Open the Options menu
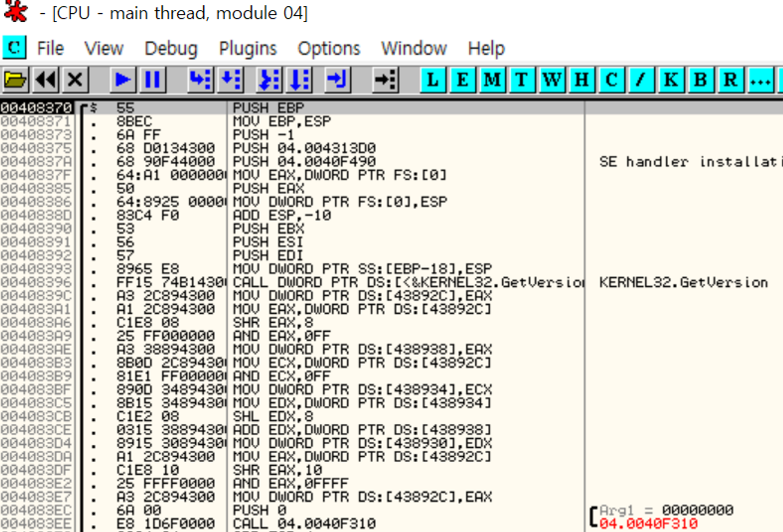Image resolution: width=783 pixels, height=532 pixels. click(329, 49)
